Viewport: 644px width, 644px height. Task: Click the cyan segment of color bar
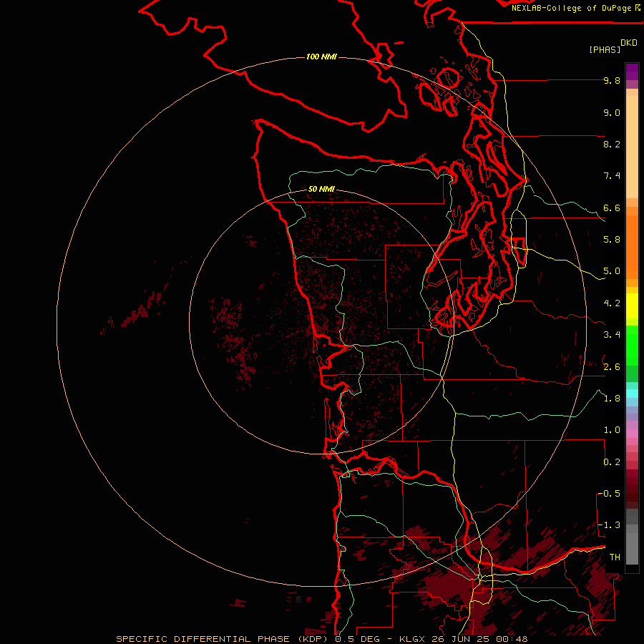(632, 394)
